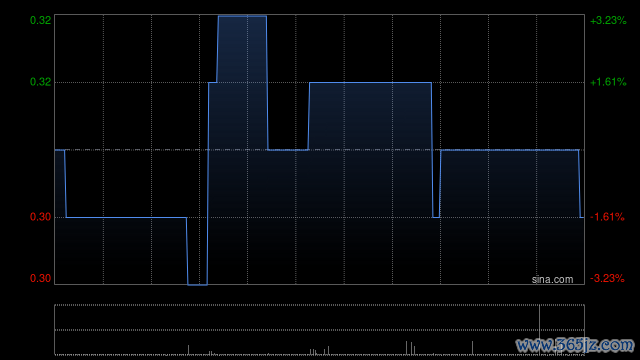Click the +3.23% percentage label
This screenshot has width=640, height=360.
pyautogui.click(x=608, y=20)
